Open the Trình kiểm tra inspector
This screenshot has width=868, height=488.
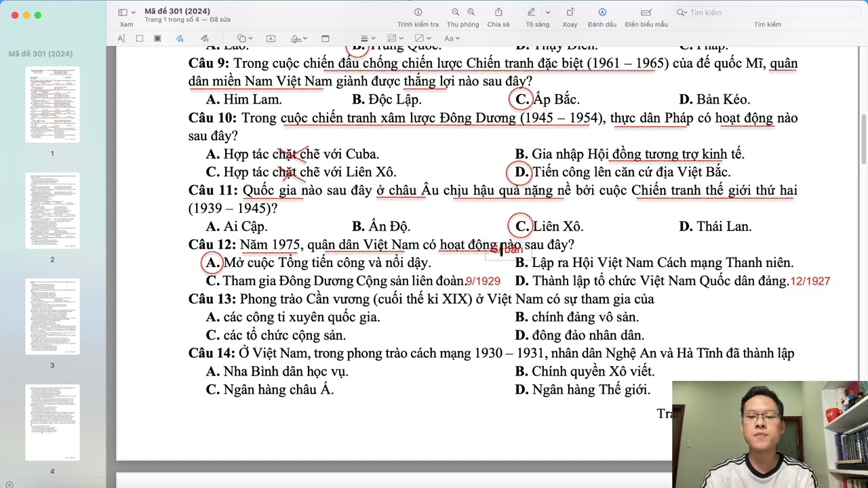(418, 12)
